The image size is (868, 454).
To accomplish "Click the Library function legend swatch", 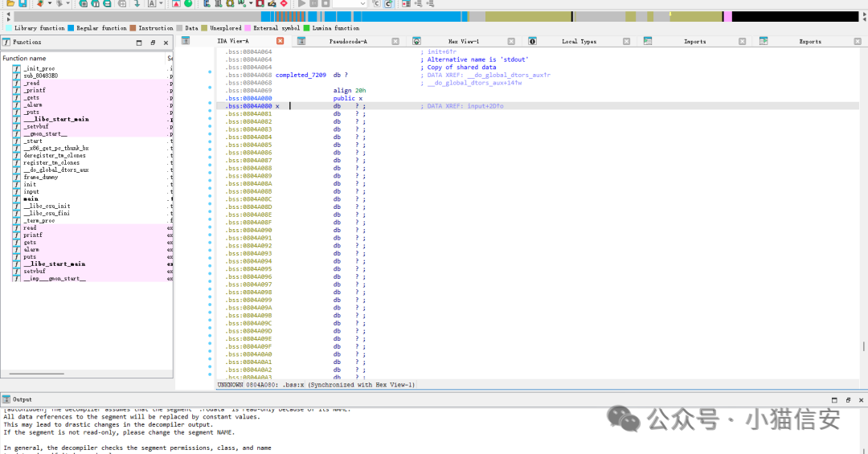I will click(x=8, y=27).
